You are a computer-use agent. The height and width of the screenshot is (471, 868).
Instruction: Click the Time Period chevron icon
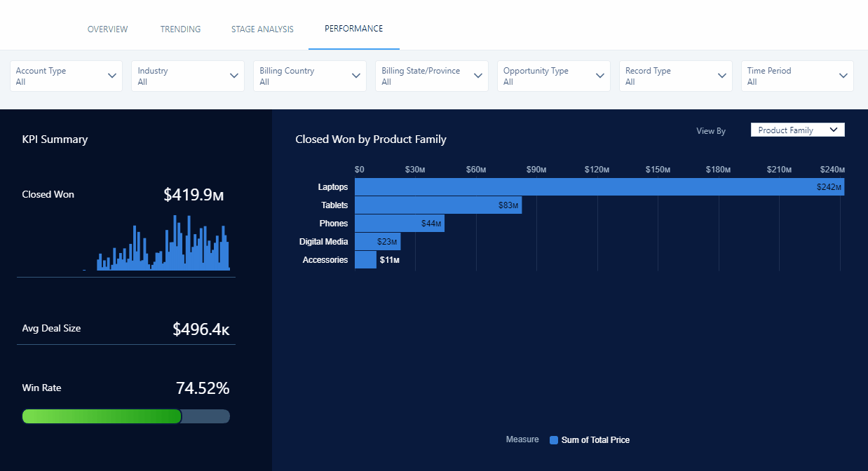(843, 75)
